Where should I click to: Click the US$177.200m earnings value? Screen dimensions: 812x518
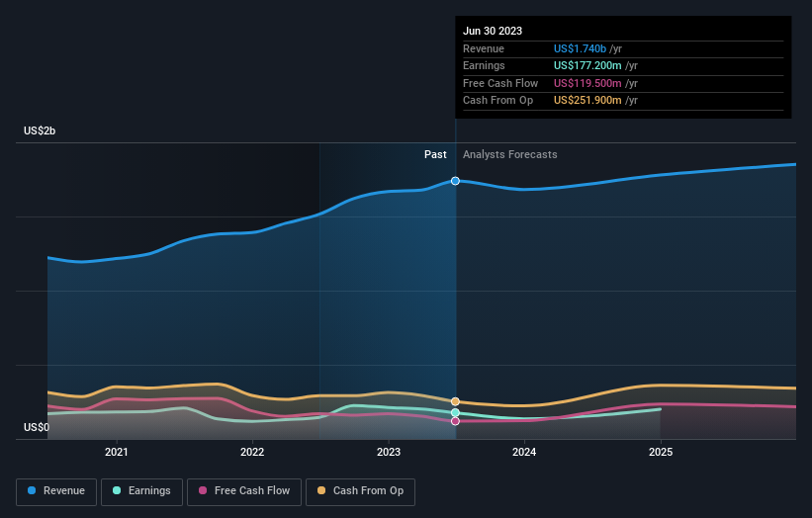587,65
